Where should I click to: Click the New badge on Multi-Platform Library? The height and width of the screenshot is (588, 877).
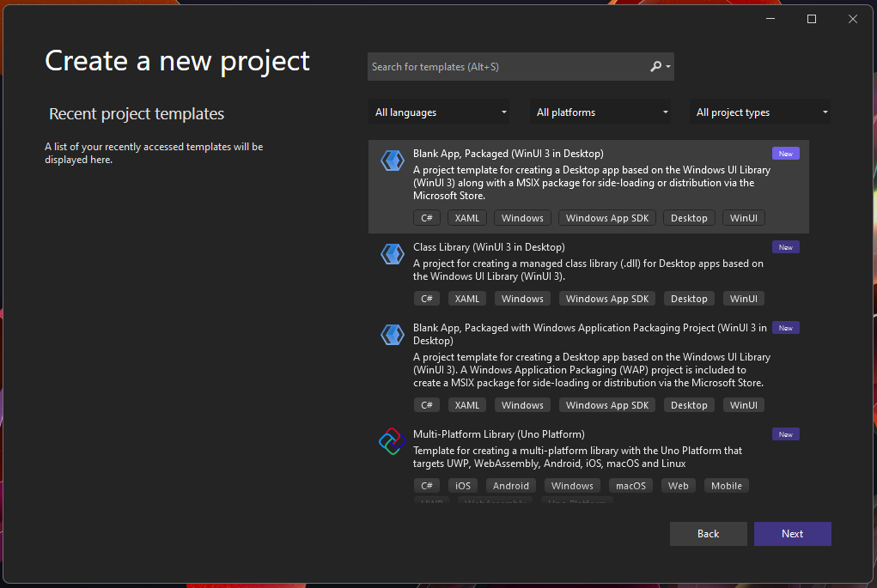point(785,434)
